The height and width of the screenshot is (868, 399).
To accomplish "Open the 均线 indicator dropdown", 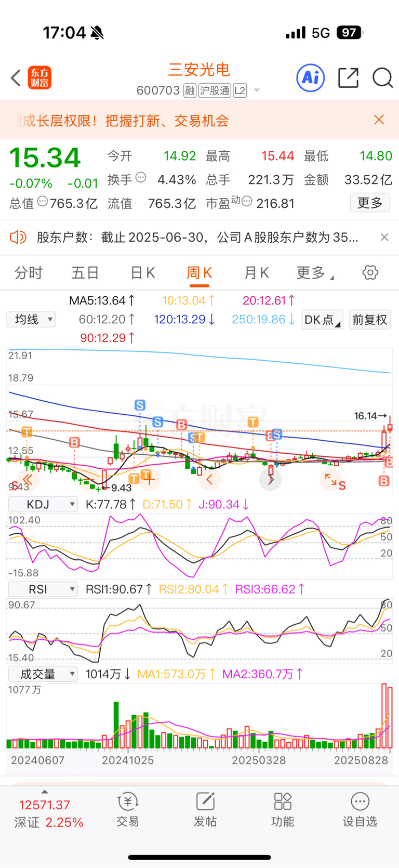I will point(31,319).
